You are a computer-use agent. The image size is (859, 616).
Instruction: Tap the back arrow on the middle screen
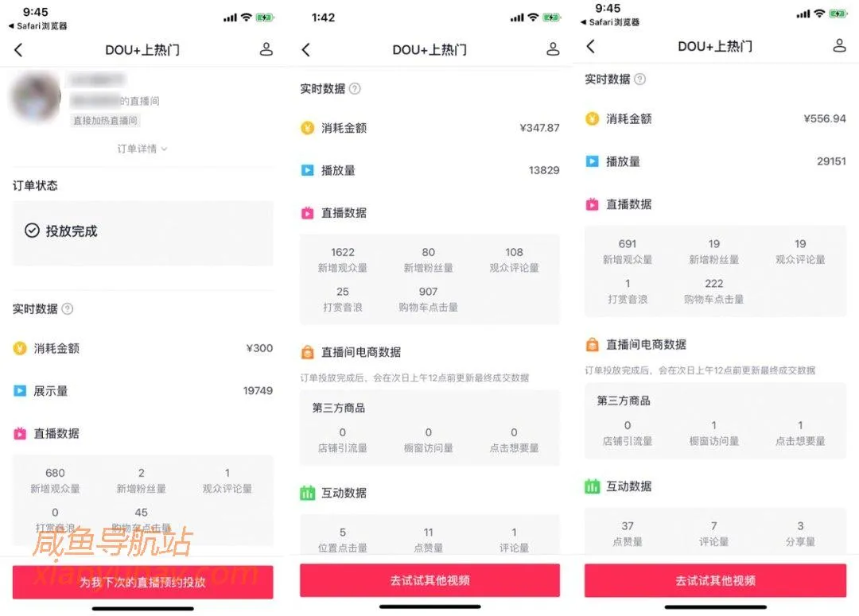(305, 49)
